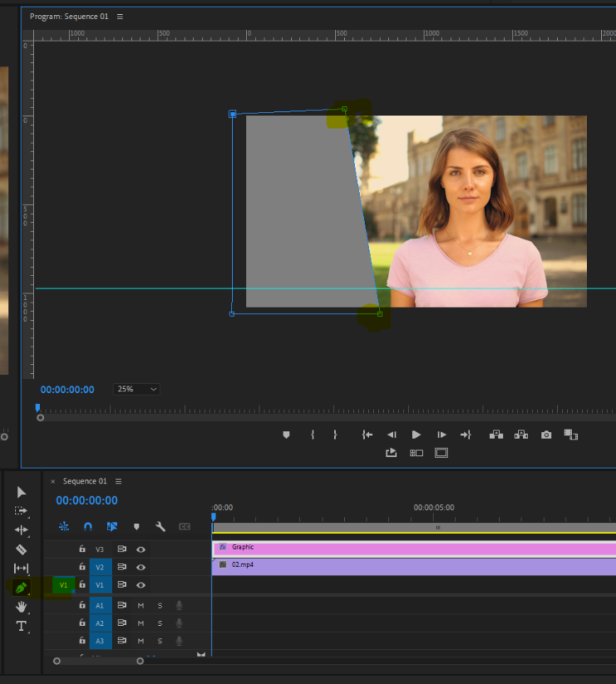This screenshot has height=684, width=616.
Task: Mute audio track A1
Action: click(x=141, y=605)
